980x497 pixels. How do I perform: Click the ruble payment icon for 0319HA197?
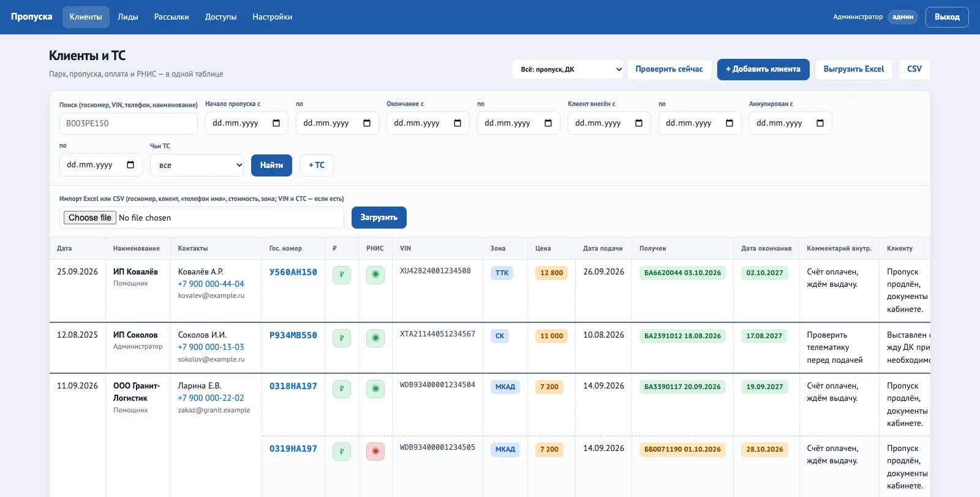click(342, 451)
